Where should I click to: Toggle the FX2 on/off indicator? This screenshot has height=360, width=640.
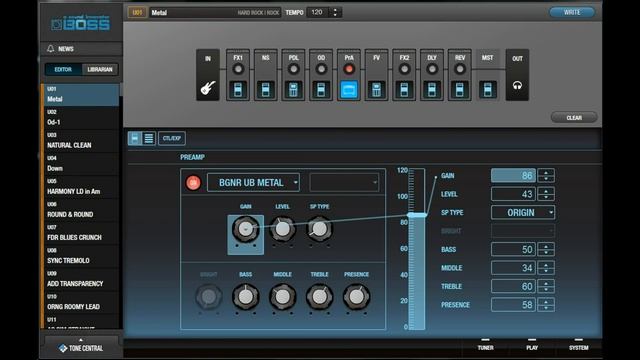[404, 69]
